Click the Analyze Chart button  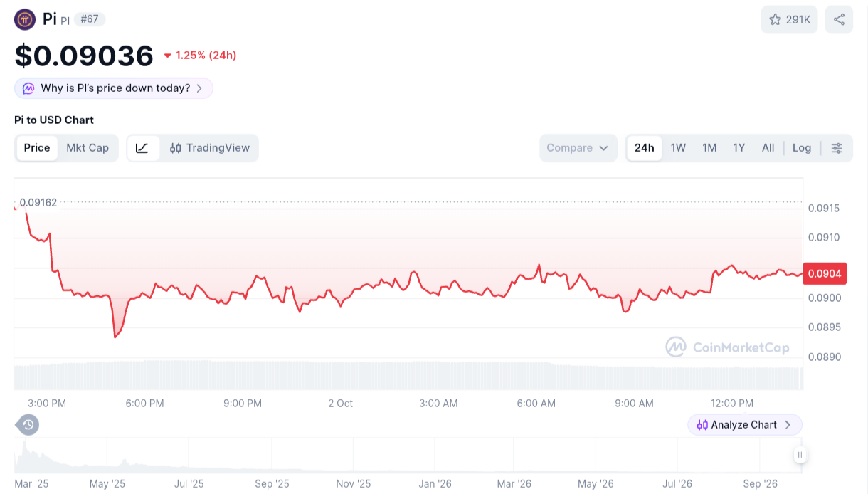point(744,425)
